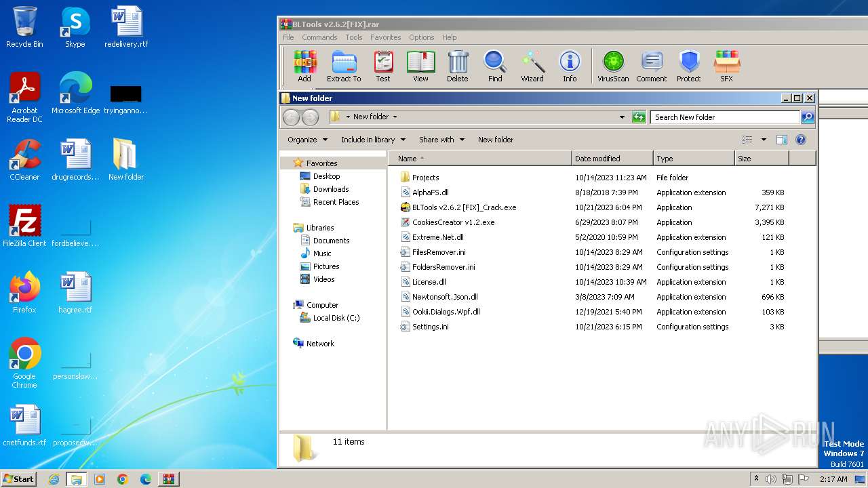Sort by the Size column header

762,159
